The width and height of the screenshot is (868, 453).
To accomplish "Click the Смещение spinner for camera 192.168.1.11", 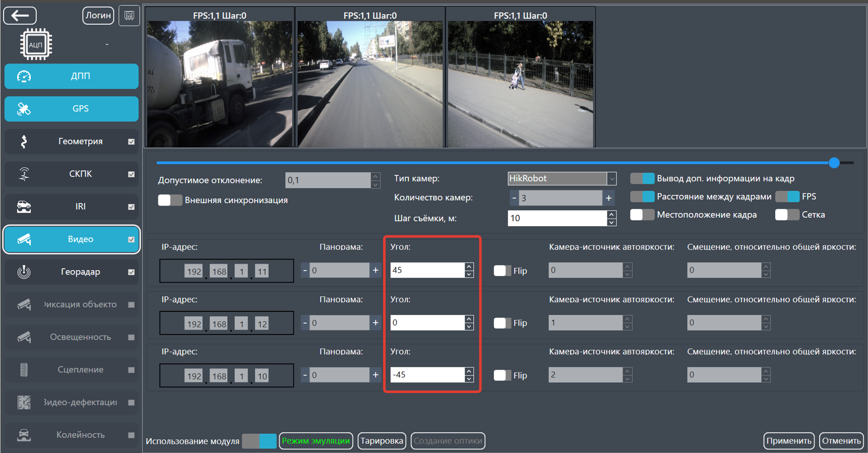I will coord(766,270).
